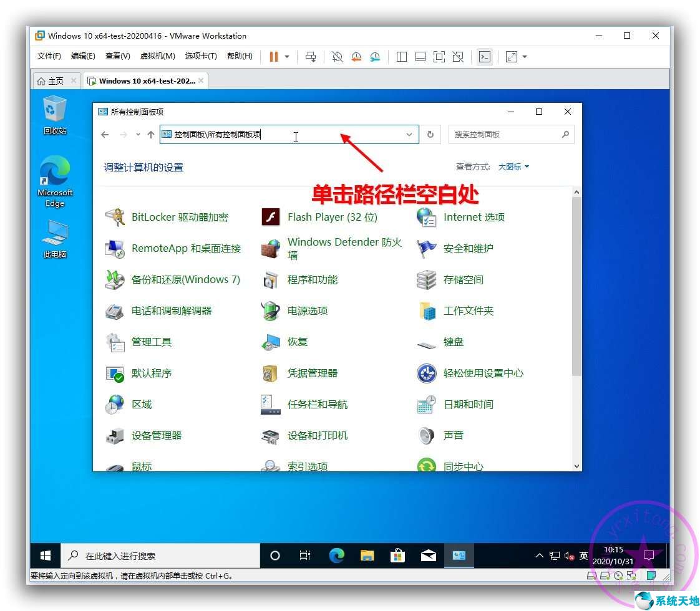
Task: Open Flash Player (32 位) item
Action: tap(319, 217)
